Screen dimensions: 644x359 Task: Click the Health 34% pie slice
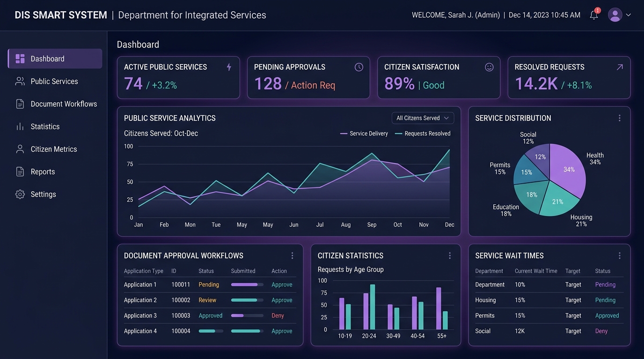coord(570,171)
